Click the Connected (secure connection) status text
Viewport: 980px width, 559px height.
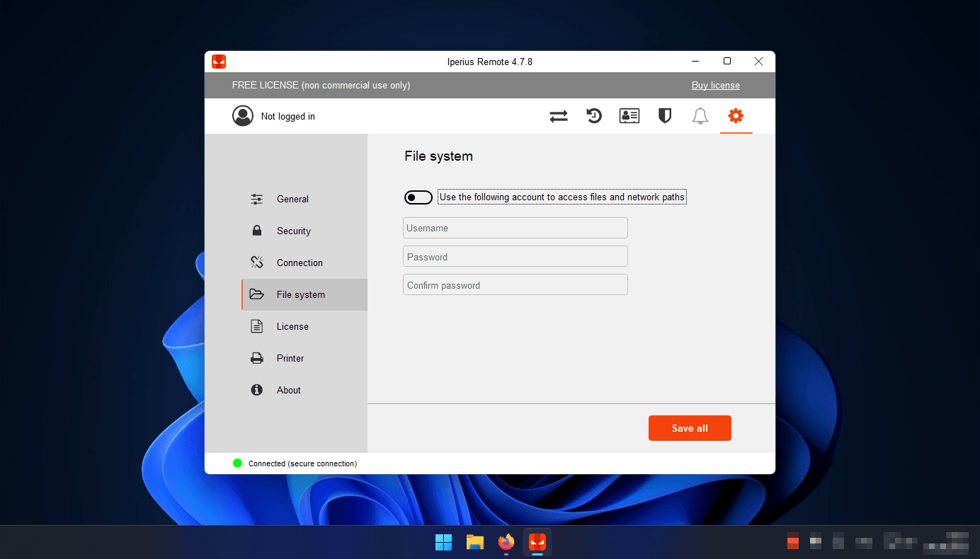(302, 464)
